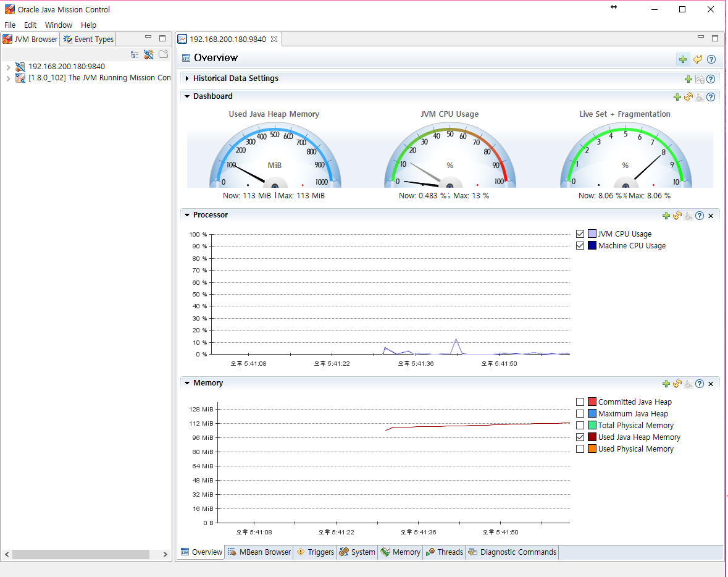Switch to the System tab
The height and width of the screenshot is (577, 728).
point(357,552)
